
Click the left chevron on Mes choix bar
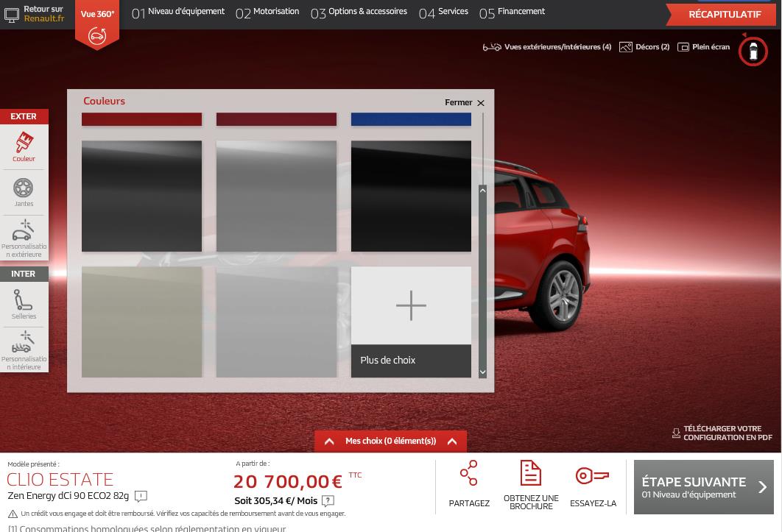pos(329,441)
